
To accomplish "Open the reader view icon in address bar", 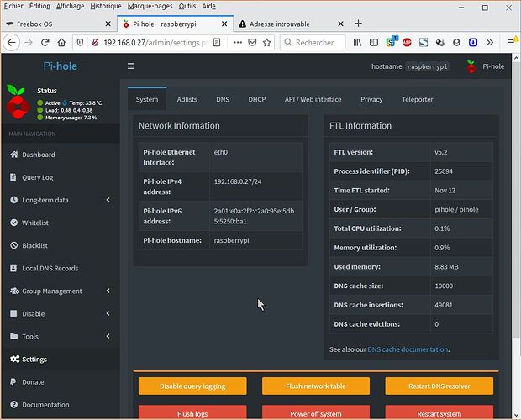I will (217, 43).
